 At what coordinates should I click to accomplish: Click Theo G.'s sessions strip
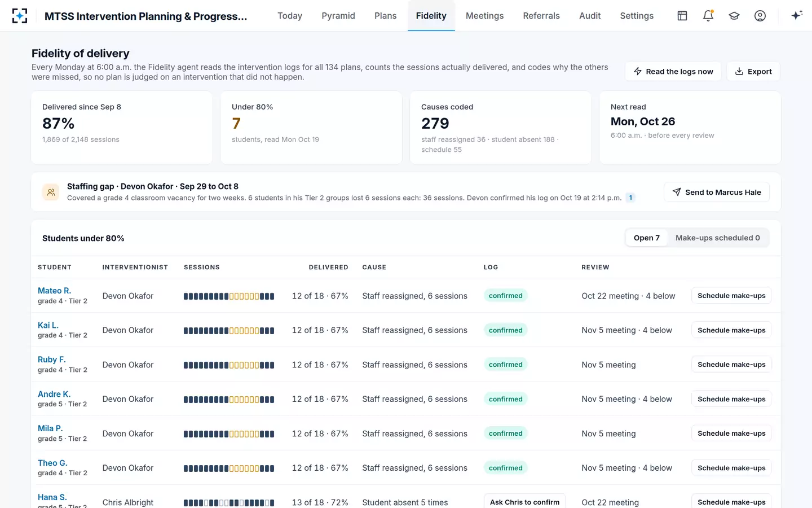point(229,468)
